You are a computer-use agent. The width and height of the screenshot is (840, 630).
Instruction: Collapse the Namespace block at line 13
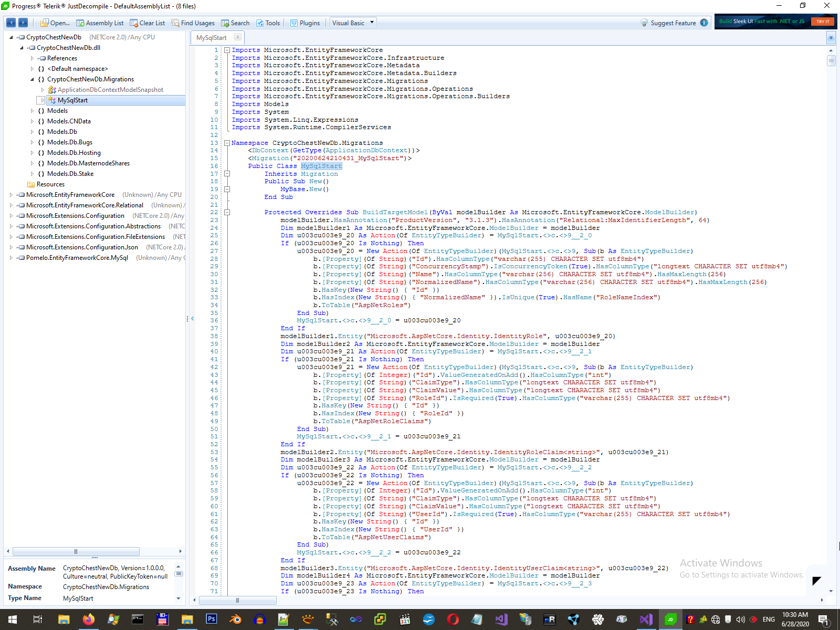(227, 143)
